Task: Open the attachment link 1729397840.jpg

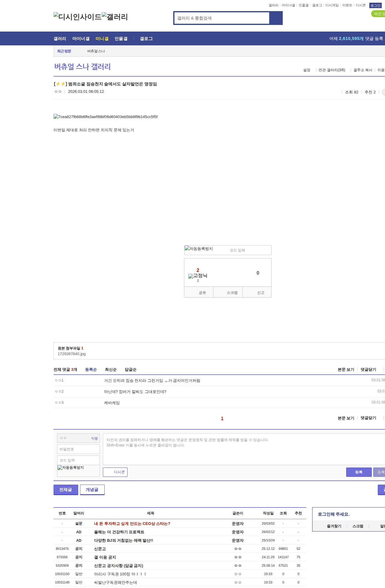Action: 72,354
